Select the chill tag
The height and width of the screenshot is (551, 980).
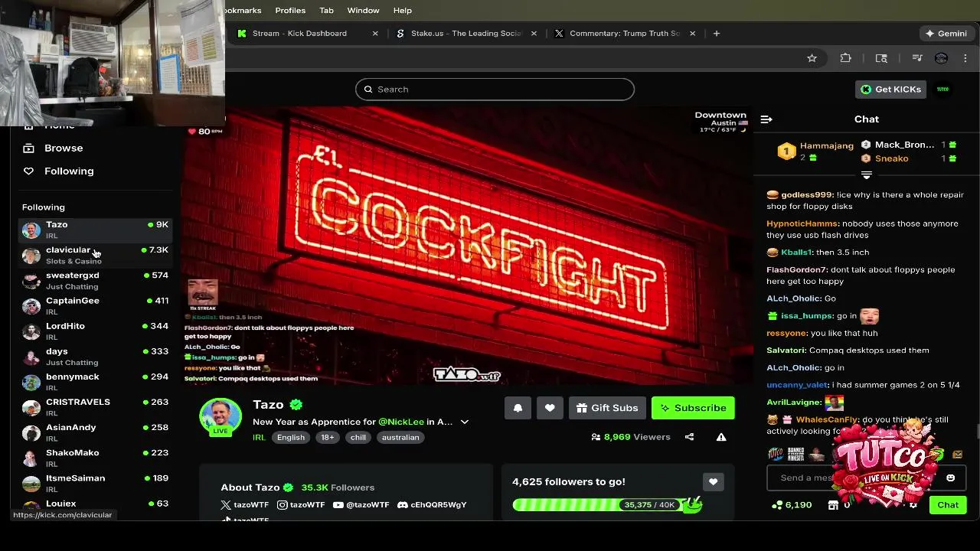click(358, 438)
